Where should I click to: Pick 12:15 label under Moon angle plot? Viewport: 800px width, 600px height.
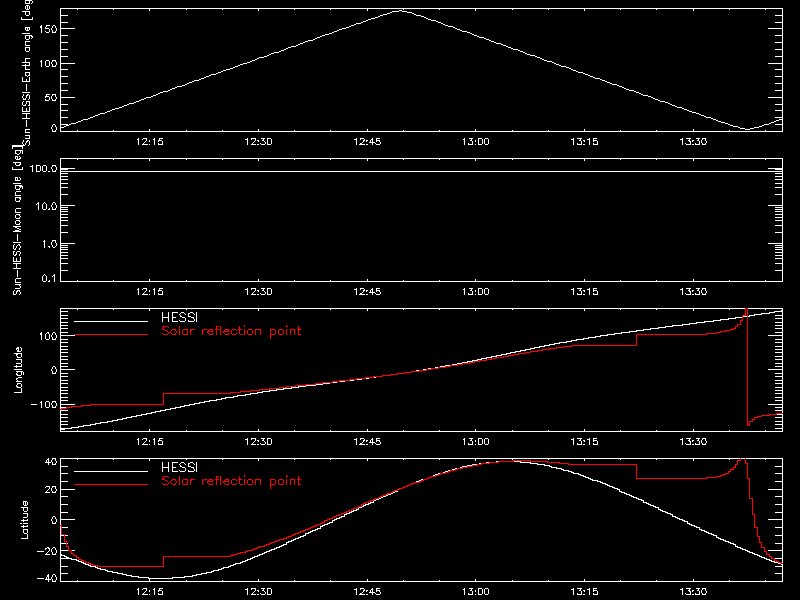coord(149,291)
